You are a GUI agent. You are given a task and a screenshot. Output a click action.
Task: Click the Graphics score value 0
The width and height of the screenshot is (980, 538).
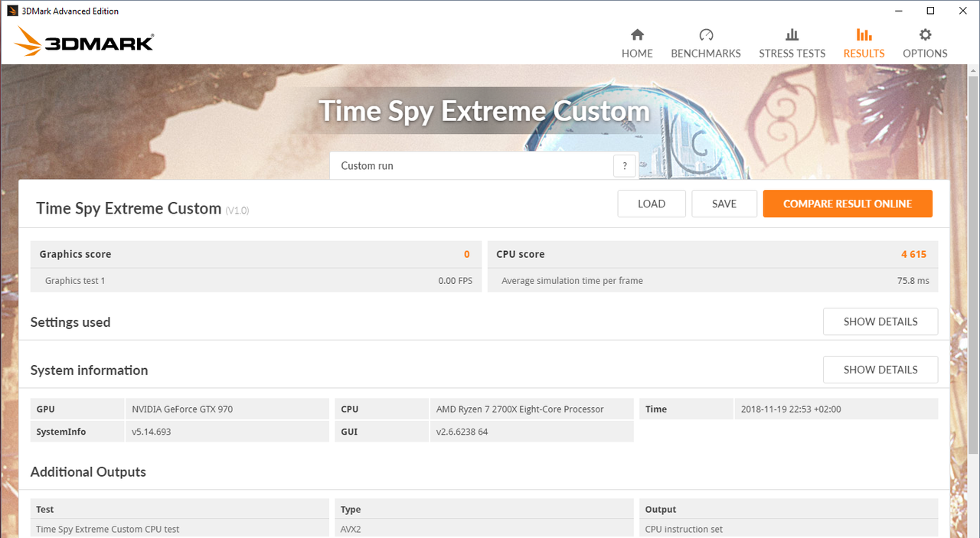pyautogui.click(x=467, y=254)
